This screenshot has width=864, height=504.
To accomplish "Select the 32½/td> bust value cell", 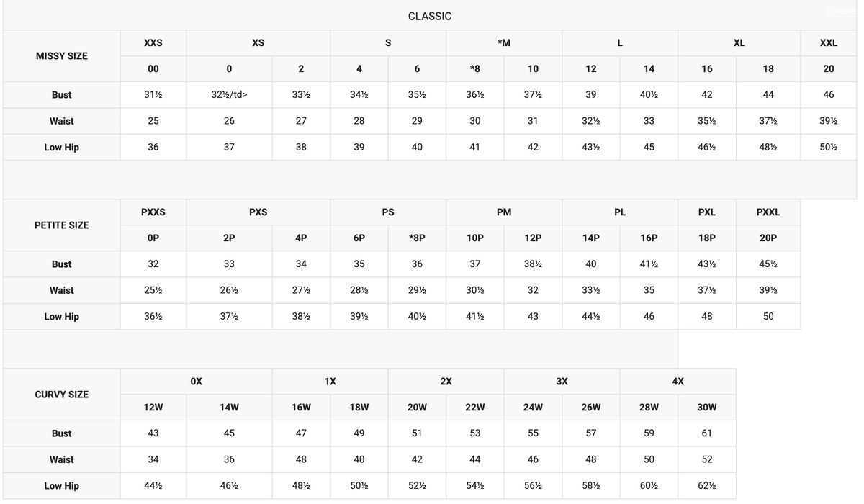I will (x=229, y=94).
